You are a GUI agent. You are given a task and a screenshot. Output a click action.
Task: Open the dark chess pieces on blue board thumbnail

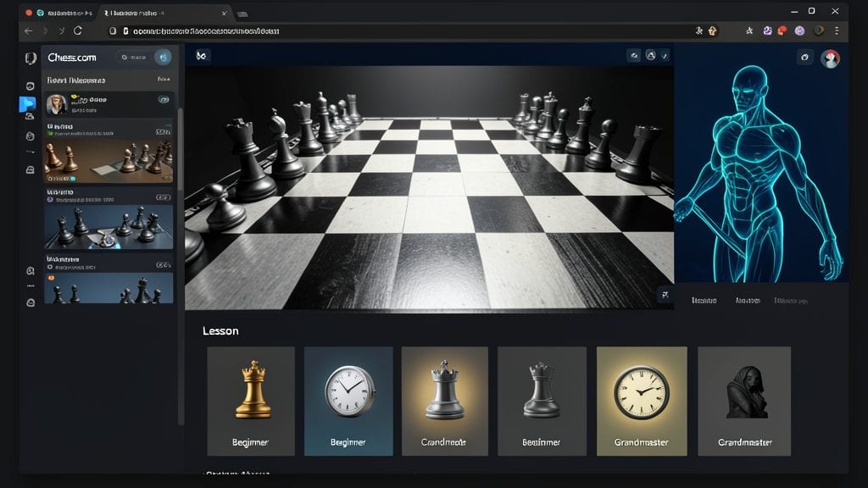[108, 227]
